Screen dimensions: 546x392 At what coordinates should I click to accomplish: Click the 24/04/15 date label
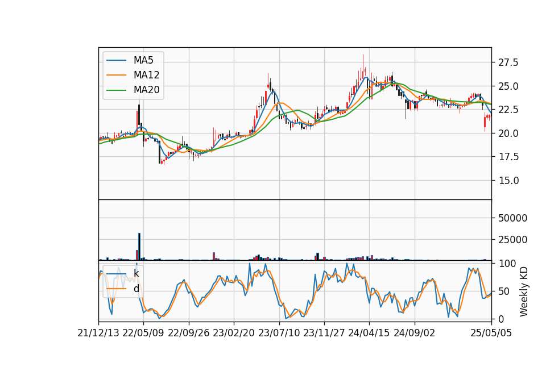point(369,333)
